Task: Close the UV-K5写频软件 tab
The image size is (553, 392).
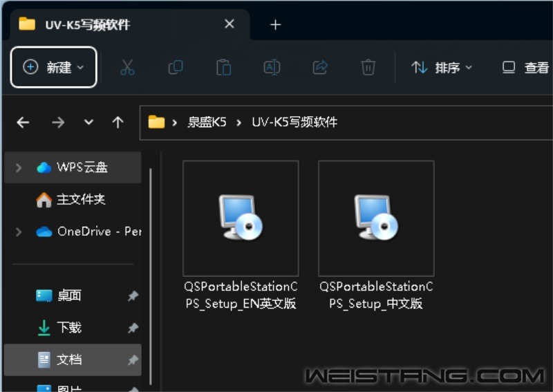Action: 229,24
